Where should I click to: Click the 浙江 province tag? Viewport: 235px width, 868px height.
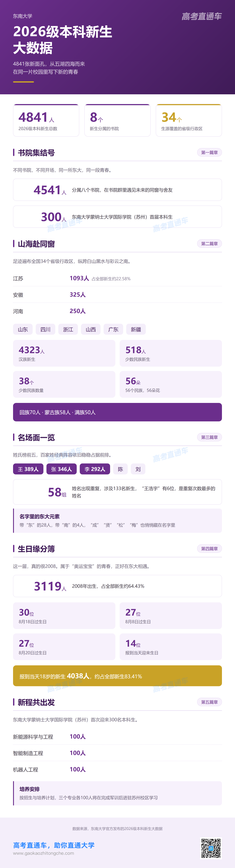coord(68,329)
